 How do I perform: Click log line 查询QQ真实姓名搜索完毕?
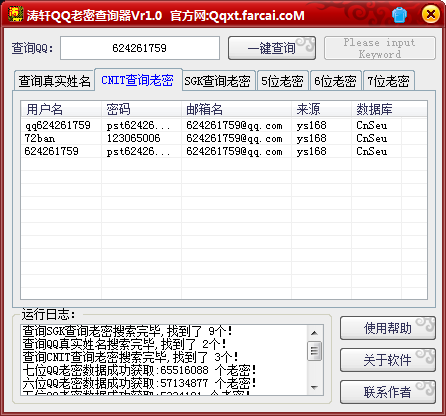124,344
